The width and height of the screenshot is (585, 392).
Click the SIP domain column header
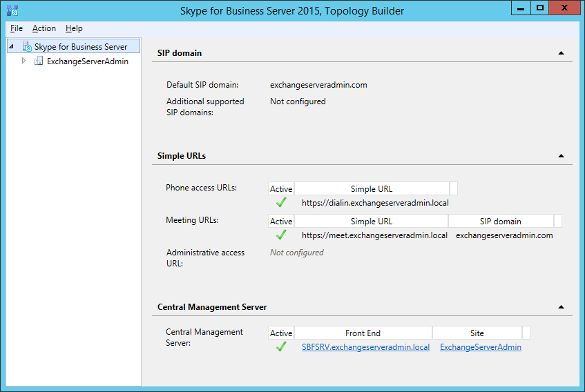[501, 221]
